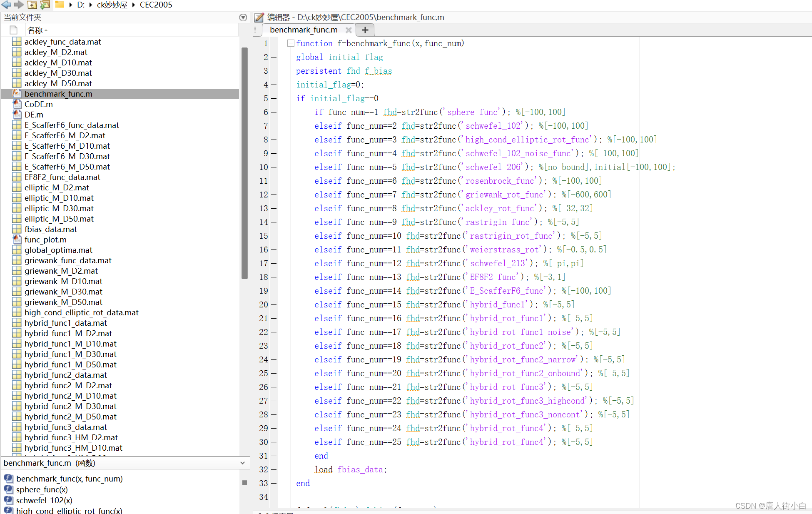Toggle breakpoint dash on line 14

(274, 222)
